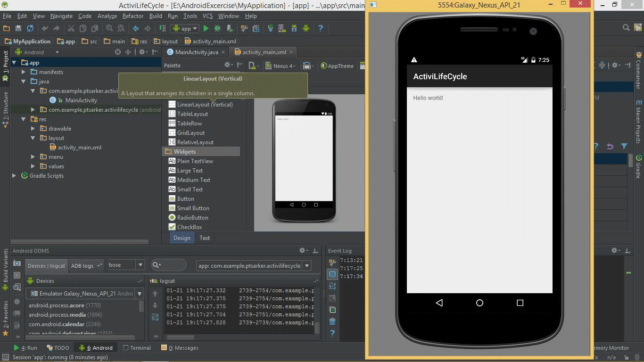Open the Nexus 4 device dropdown
The image size is (644, 362).
281,66
